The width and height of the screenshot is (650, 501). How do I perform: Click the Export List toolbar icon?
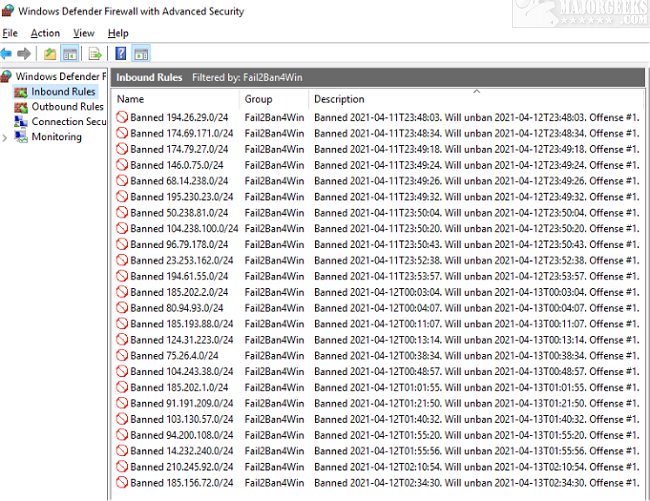pyautogui.click(x=95, y=53)
